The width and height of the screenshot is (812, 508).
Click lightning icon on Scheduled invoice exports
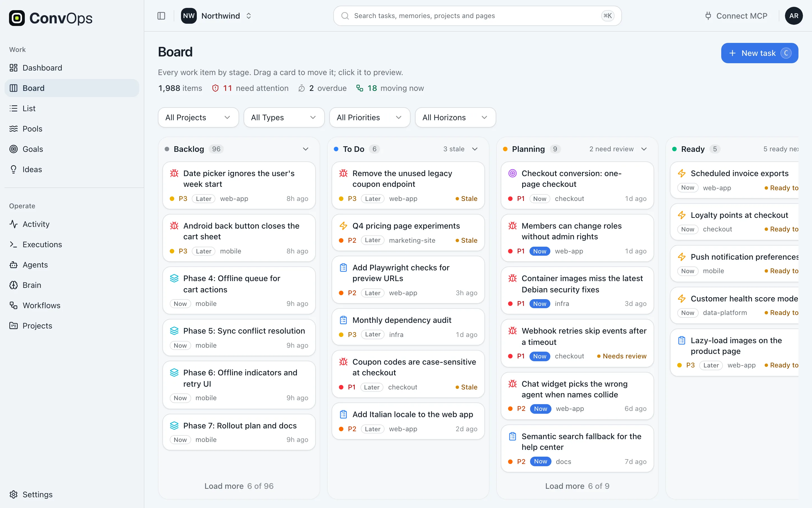(x=681, y=173)
